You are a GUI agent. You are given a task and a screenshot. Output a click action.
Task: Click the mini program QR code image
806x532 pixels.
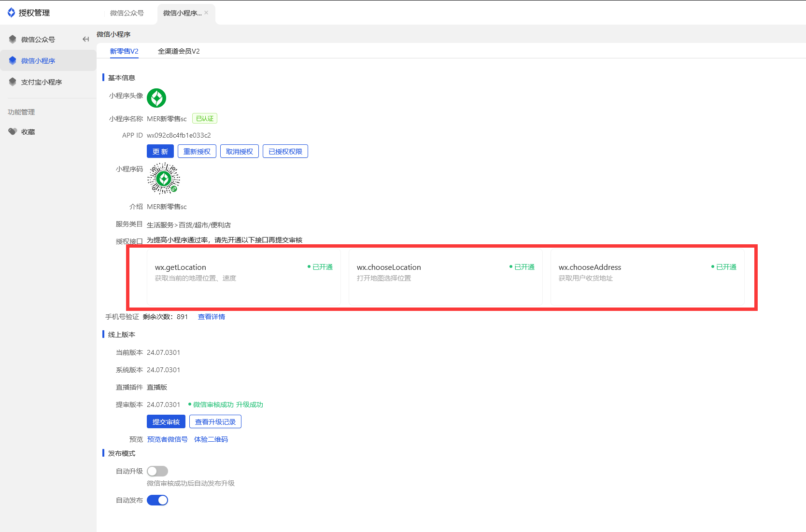tap(164, 179)
